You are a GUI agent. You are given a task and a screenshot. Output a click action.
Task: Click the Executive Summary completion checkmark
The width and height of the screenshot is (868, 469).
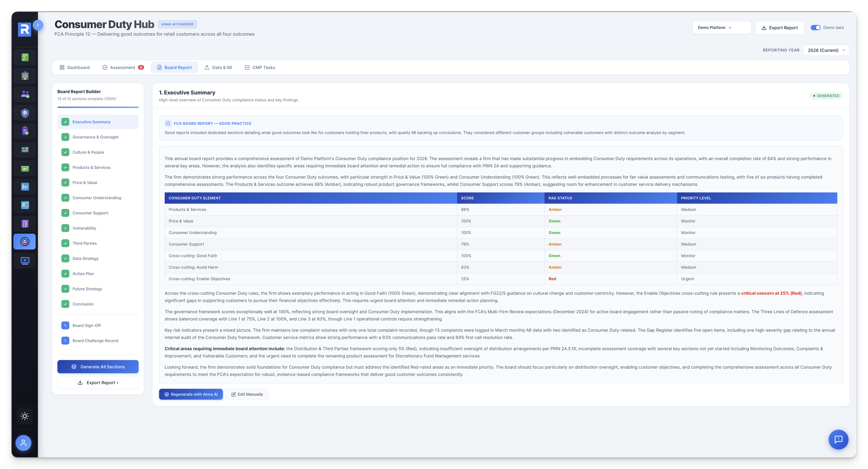(66, 122)
